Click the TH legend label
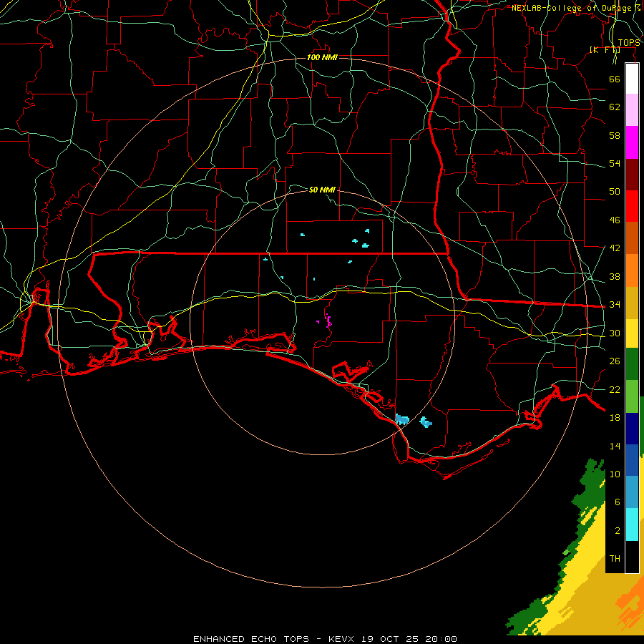The height and width of the screenshot is (644, 644). click(615, 558)
